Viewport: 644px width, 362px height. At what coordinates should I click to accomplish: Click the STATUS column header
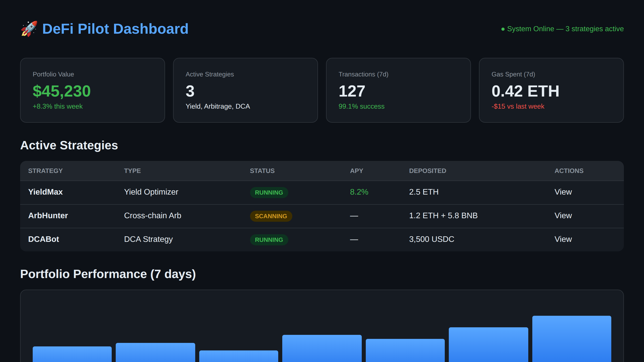point(262,171)
